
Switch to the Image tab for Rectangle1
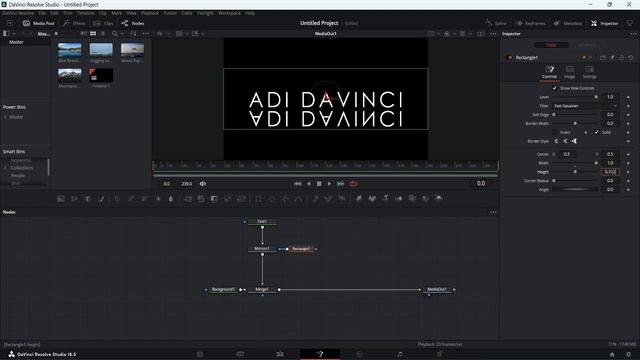point(569,72)
